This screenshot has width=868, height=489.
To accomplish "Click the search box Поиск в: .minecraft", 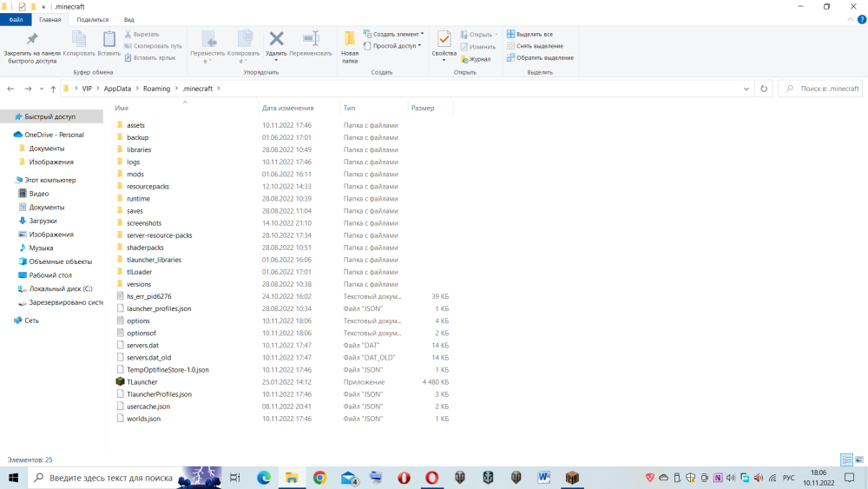I will point(820,89).
